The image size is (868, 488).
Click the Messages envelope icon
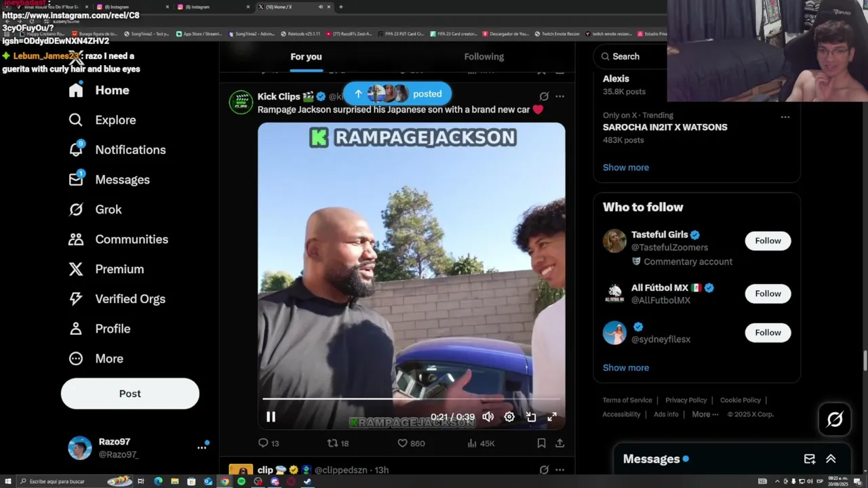[76, 180]
